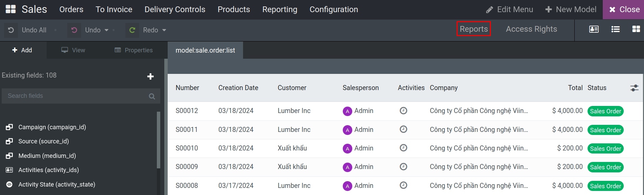Click Admin avatar in S00012 row

point(347,111)
